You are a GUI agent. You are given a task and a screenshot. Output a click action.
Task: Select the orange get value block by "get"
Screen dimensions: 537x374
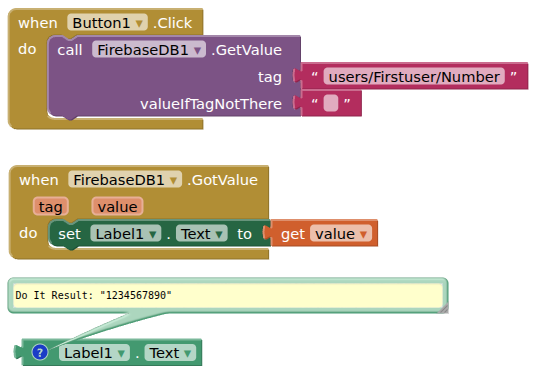pos(293,234)
